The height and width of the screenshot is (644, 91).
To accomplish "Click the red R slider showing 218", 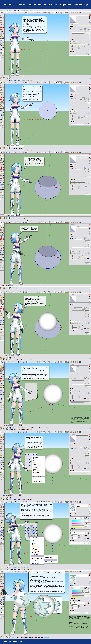I will [x=78, y=591].
